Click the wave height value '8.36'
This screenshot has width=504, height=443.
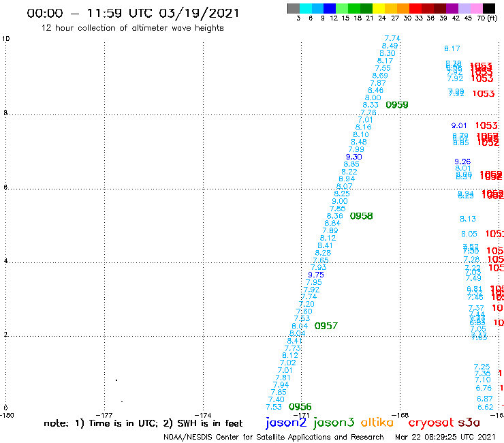[x=335, y=216]
